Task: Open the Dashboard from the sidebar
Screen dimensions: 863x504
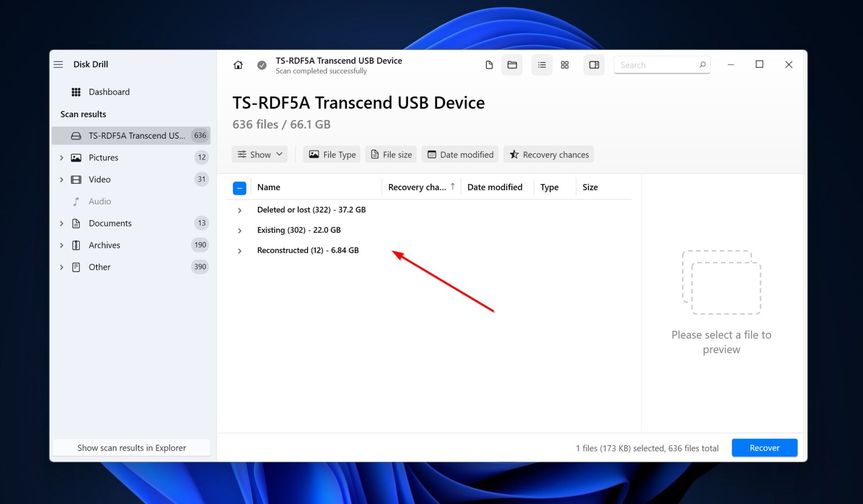Action: [x=109, y=92]
